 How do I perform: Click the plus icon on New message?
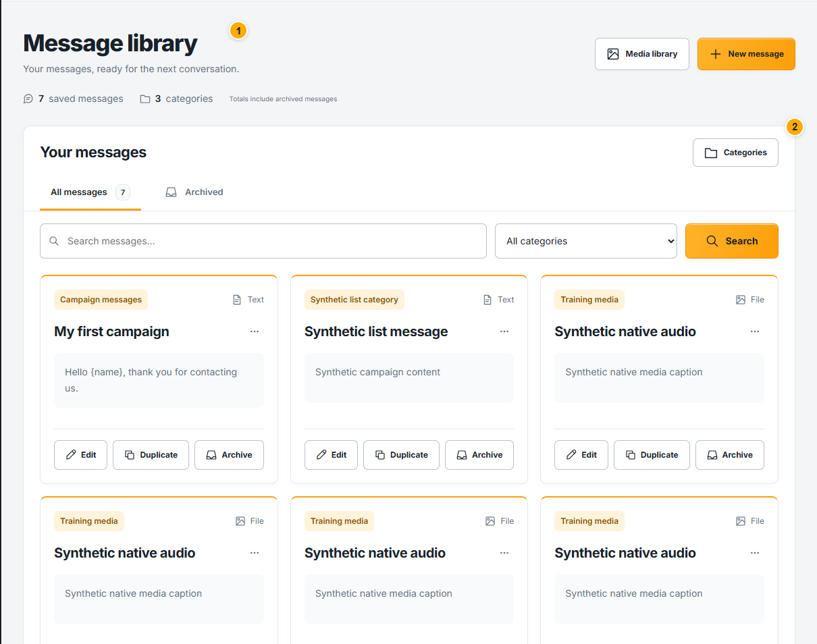[x=716, y=54]
